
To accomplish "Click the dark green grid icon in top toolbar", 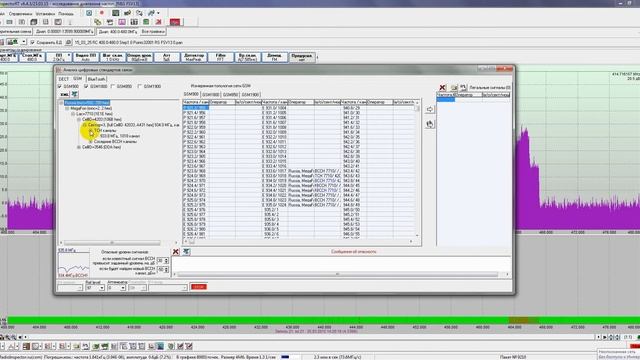I will tap(116, 13).
